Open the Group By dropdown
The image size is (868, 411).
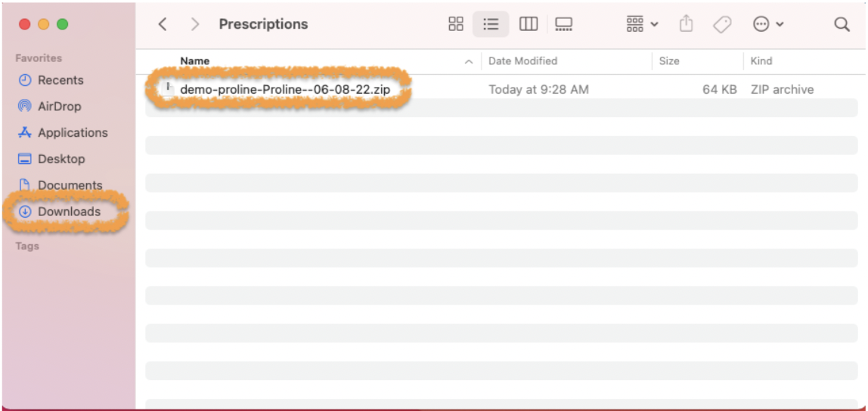(x=642, y=24)
